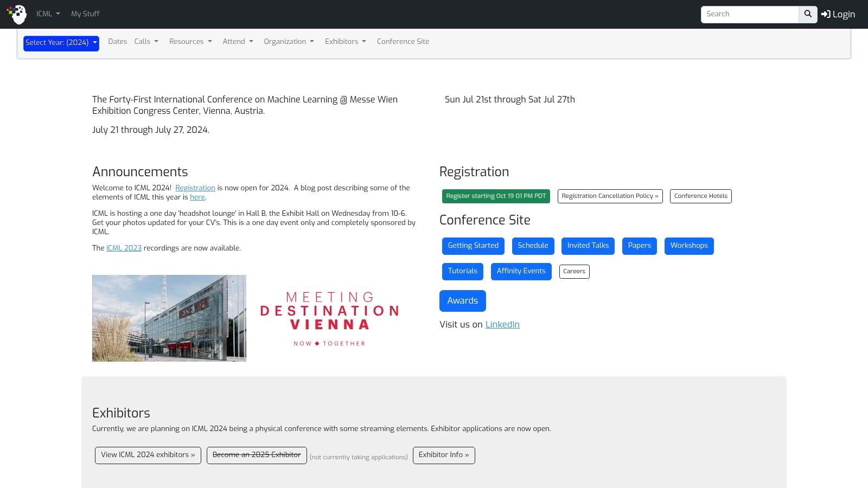Open the Select Year (2024) dropdown

tap(61, 43)
